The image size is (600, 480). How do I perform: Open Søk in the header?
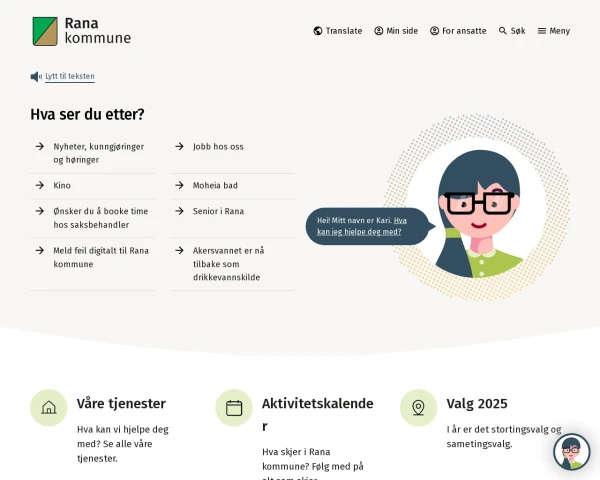point(512,31)
